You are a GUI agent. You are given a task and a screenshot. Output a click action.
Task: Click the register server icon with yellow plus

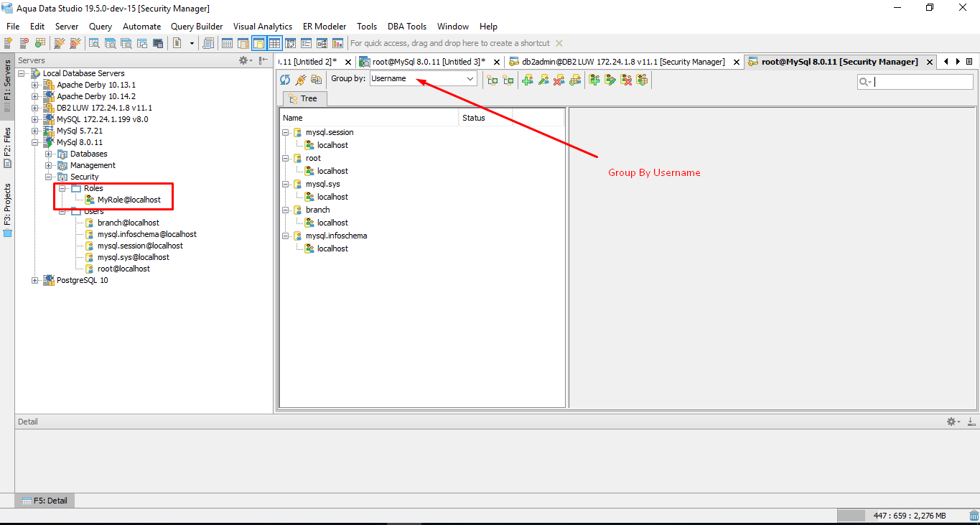pyautogui.click(x=9, y=43)
